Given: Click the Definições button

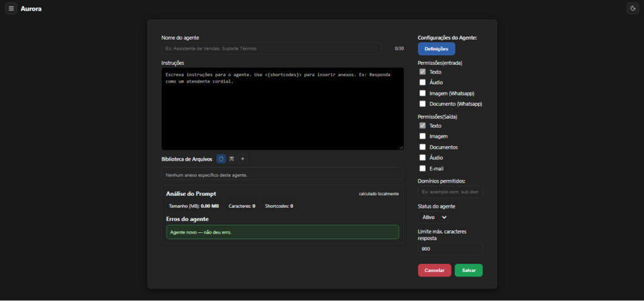Looking at the screenshot, I should (x=436, y=49).
